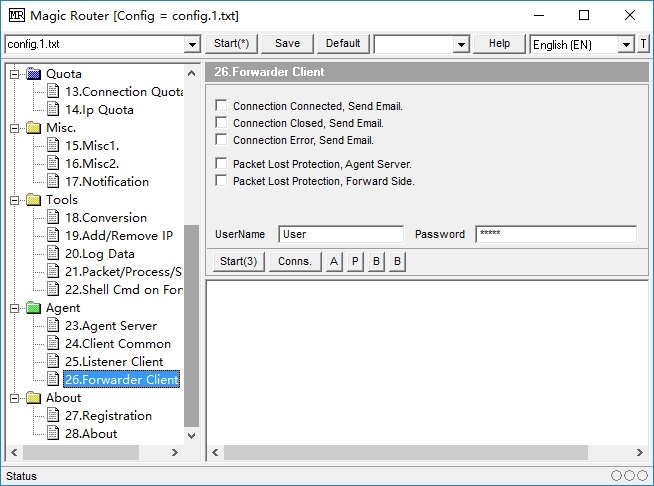
Task: Enable Connection Error, Send Email checkbox
Action: (x=221, y=140)
